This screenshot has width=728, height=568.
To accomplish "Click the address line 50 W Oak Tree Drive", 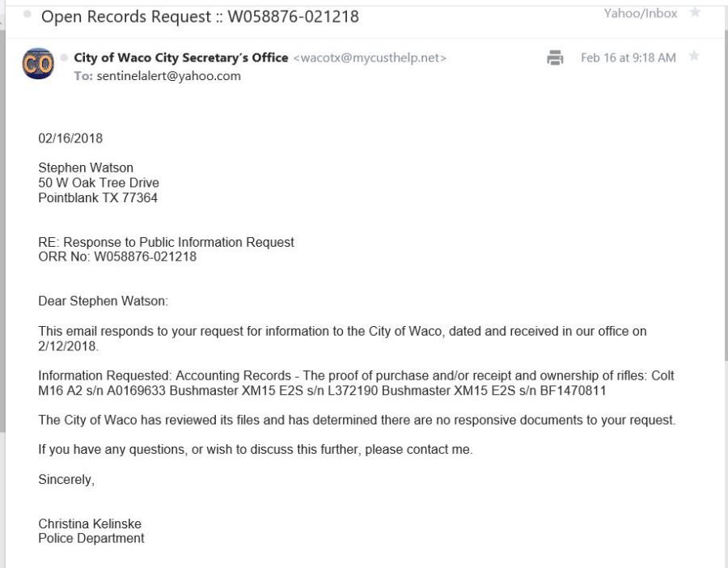I will [x=99, y=183].
